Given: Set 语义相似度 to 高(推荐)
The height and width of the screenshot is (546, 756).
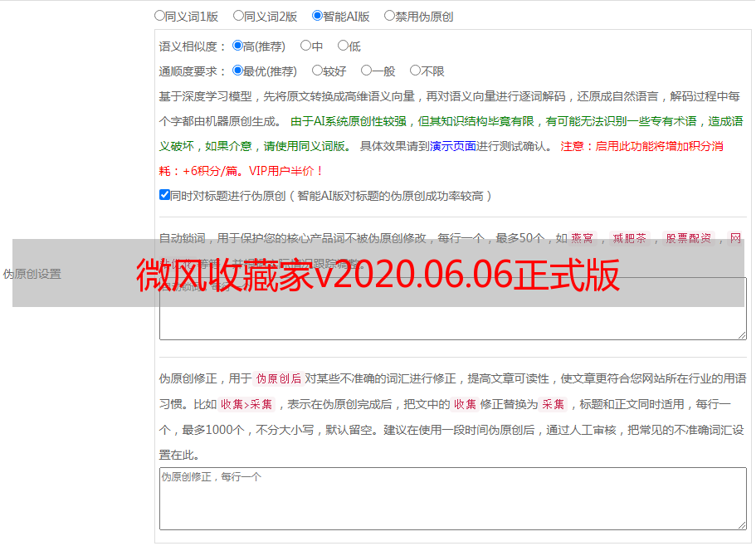Looking at the screenshot, I should click(x=237, y=46).
